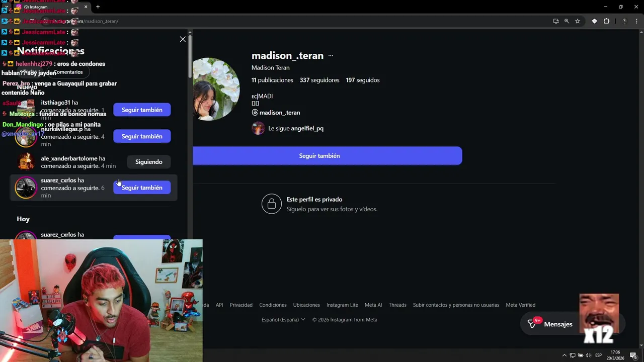The image size is (644, 362).
Task: Click the volume speaker icon in taskbar
Action: coord(588,355)
